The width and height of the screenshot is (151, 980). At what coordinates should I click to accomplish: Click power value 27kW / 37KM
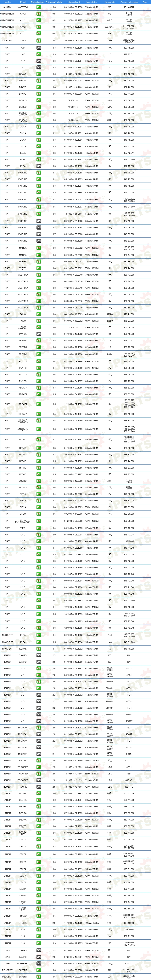pyautogui.click(x=91, y=334)
